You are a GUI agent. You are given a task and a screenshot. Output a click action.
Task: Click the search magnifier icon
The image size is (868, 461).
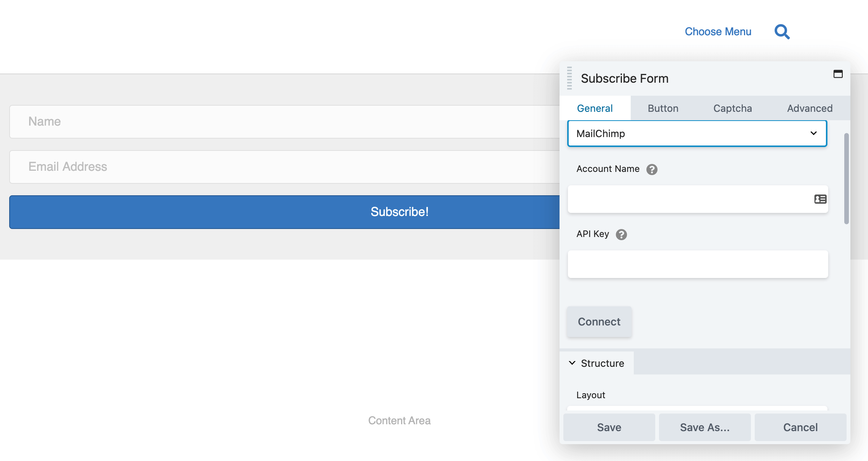(782, 32)
